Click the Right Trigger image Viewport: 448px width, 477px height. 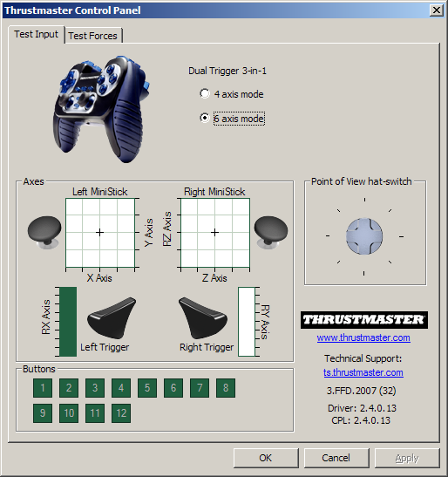(203, 318)
